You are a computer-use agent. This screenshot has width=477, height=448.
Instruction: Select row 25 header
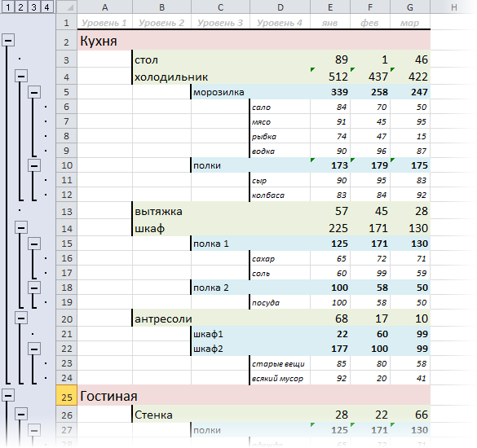pos(67,395)
